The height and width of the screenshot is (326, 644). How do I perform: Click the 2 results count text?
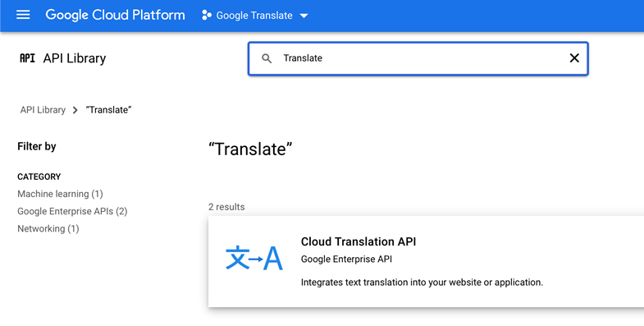[226, 207]
